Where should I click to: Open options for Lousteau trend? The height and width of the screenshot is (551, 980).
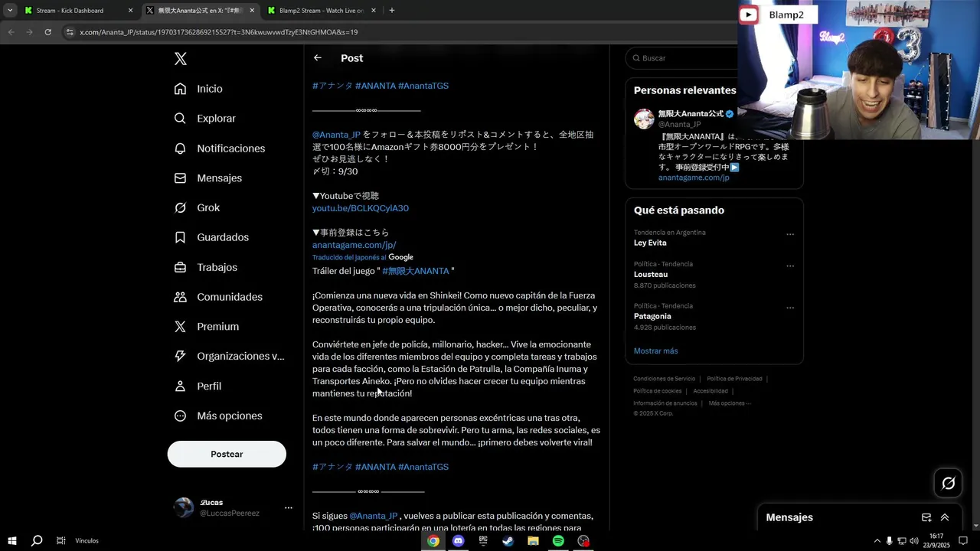790,266
